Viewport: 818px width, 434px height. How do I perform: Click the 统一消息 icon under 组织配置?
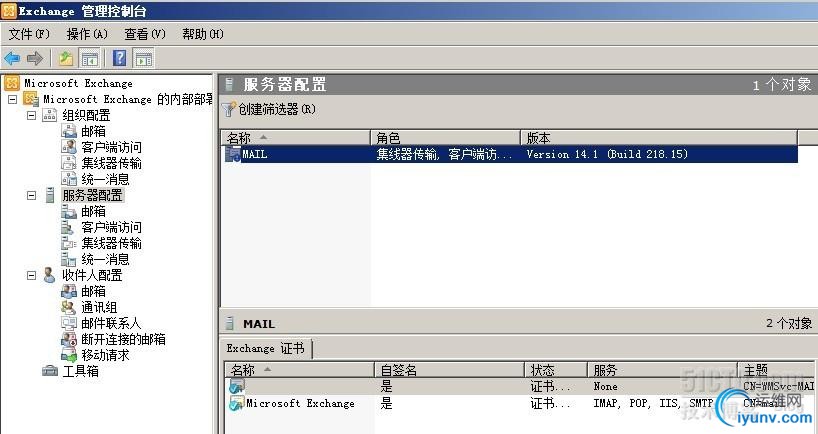(69, 179)
